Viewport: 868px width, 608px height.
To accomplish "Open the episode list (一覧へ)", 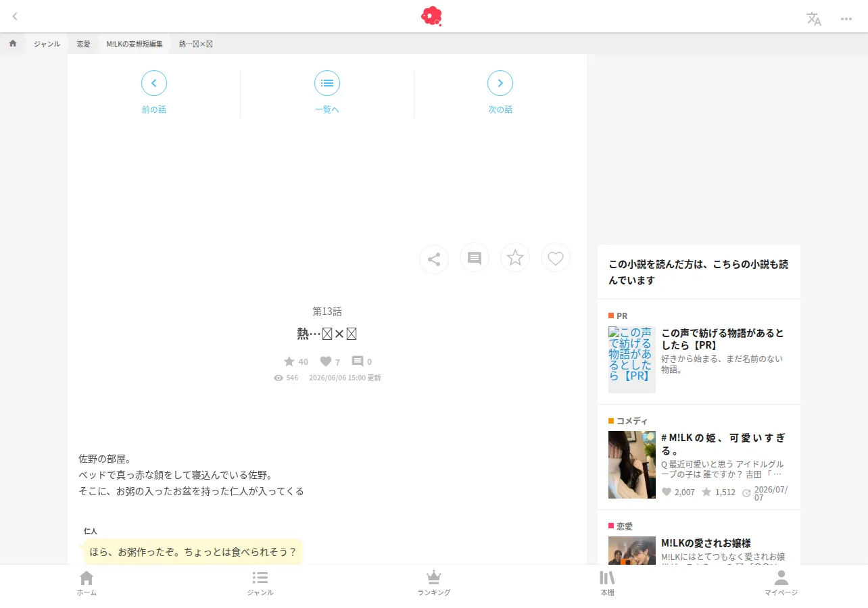I will tap(327, 93).
